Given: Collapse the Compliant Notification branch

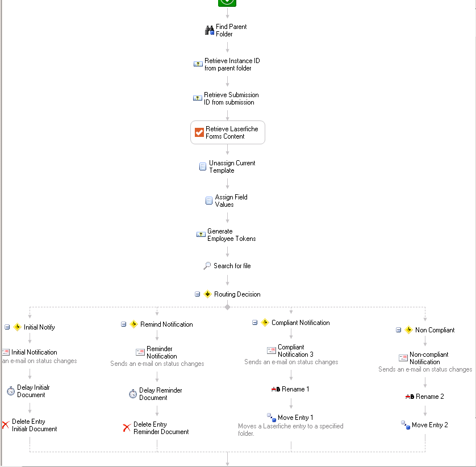Looking at the screenshot, I should point(254,323).
